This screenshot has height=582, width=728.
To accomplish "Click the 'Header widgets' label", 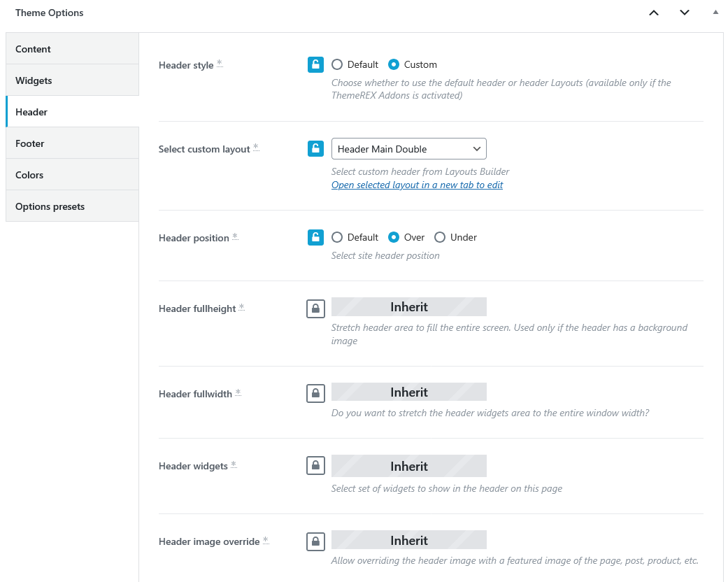I will (193, 466).
